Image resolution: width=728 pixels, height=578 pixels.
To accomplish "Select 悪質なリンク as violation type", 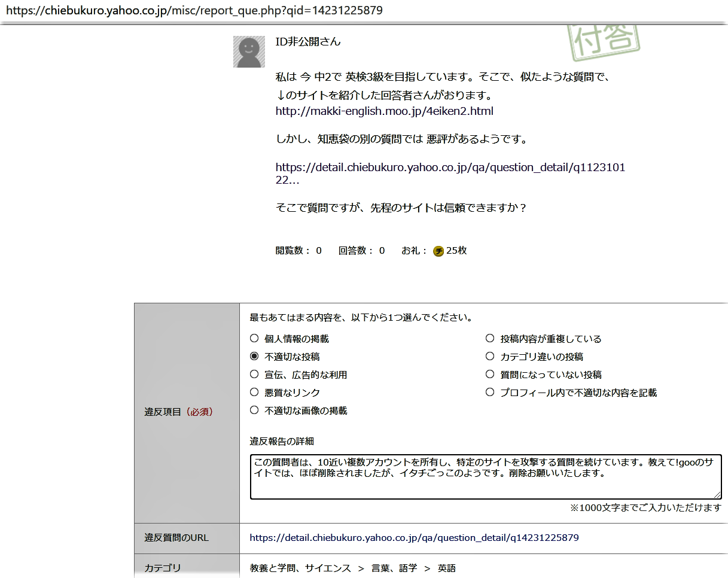I will [x=254, y=393].
